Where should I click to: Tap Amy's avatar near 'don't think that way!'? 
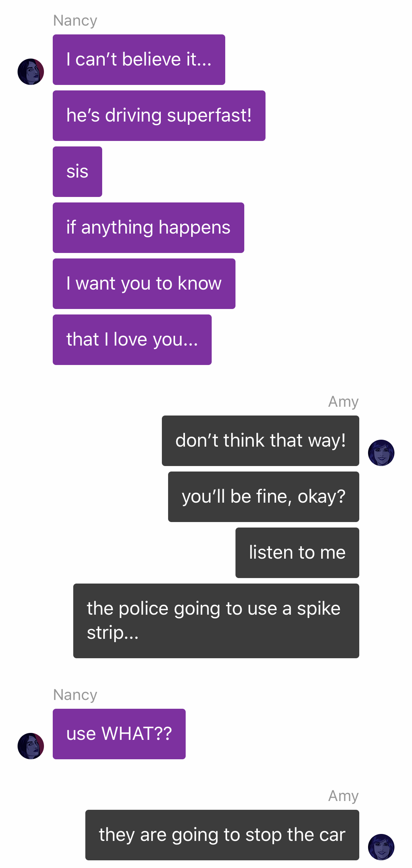tap(381, 453)
